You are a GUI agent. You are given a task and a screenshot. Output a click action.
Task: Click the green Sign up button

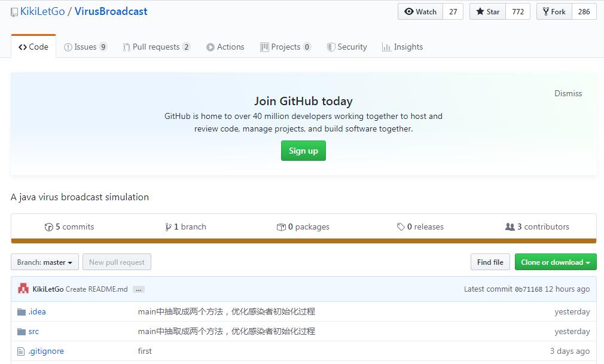pos(303,151)
